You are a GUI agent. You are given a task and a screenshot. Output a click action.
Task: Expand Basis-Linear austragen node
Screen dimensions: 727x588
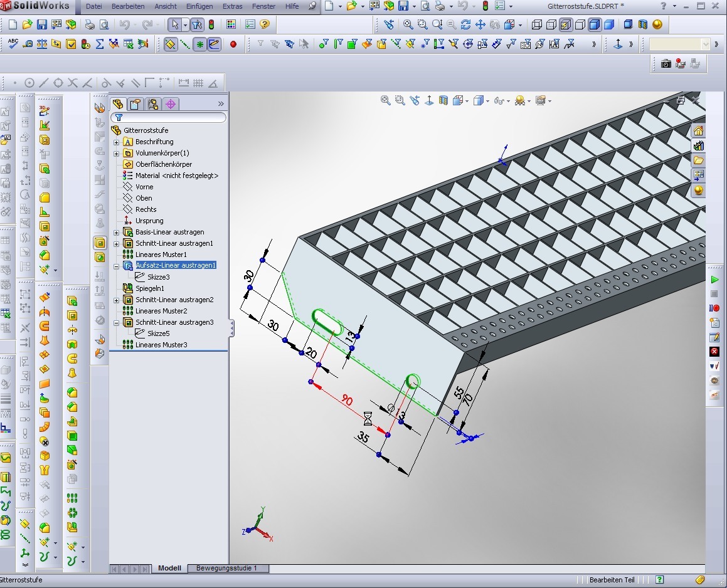pyautogui.click(x=117, y=233)
